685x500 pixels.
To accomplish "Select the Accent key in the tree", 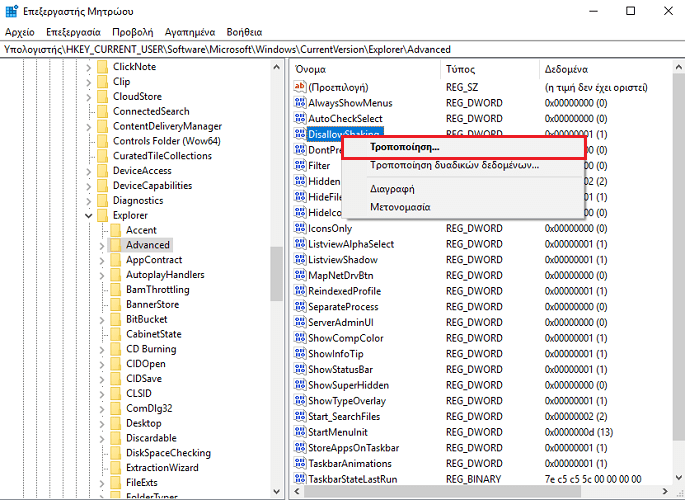I will pyautogui.click(x=141, y=230).
